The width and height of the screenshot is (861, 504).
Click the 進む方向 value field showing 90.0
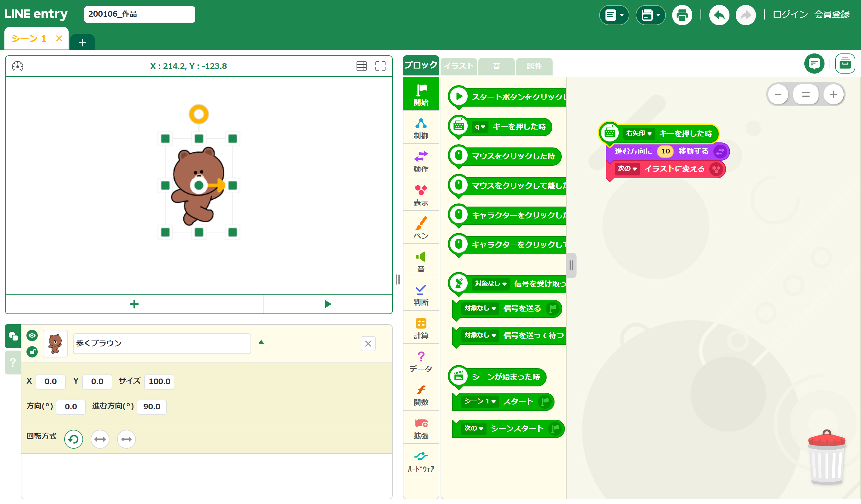tap(151, 406)
